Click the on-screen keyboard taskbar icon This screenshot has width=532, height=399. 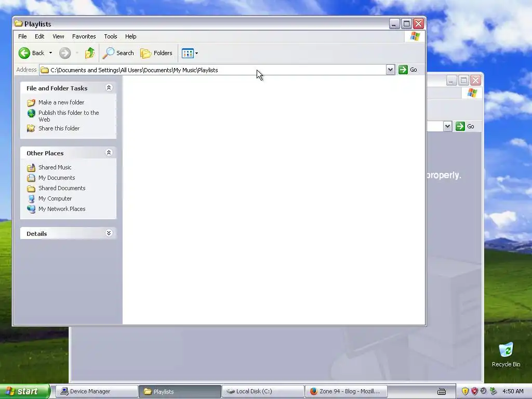pos(442,392)
